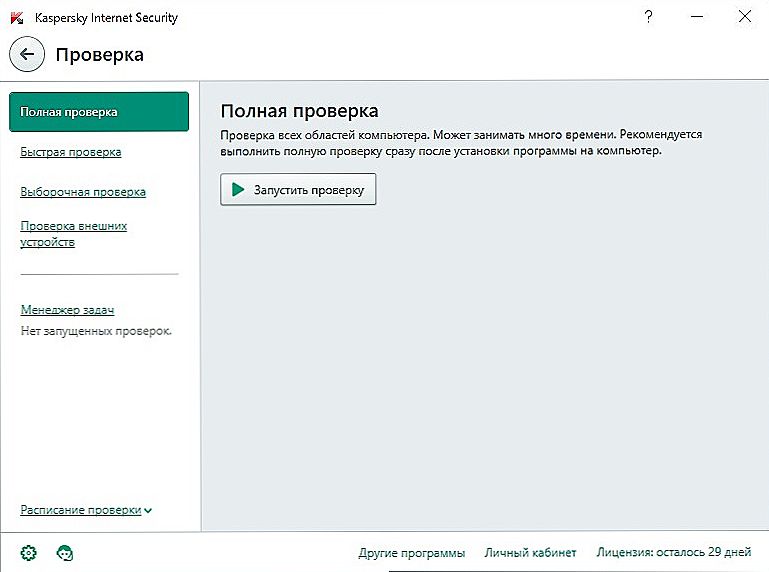The width and height of the screenshot is (769, 572).
Task: Click the Лицензия: осталось 29 дней link
Action: 674,552
